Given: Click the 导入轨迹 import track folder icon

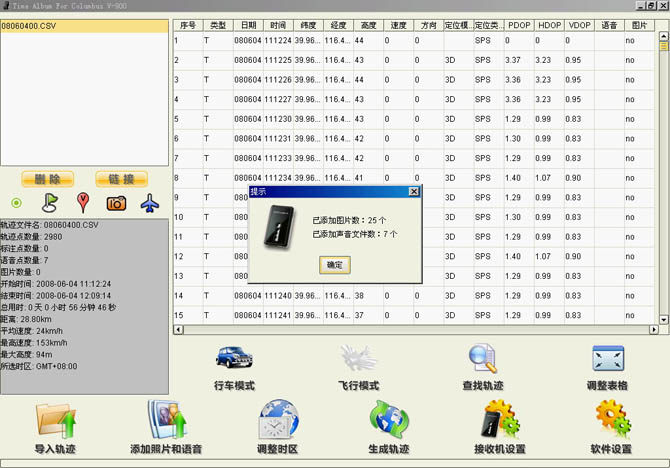Looking at the screenshot, I should (x=56, y=421).
